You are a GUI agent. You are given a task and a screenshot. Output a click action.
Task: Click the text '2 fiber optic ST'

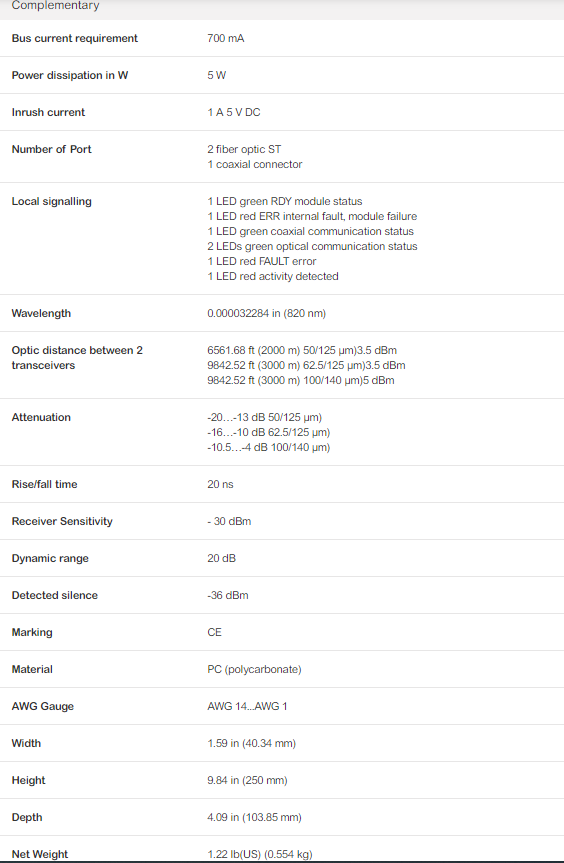point(244,149)
